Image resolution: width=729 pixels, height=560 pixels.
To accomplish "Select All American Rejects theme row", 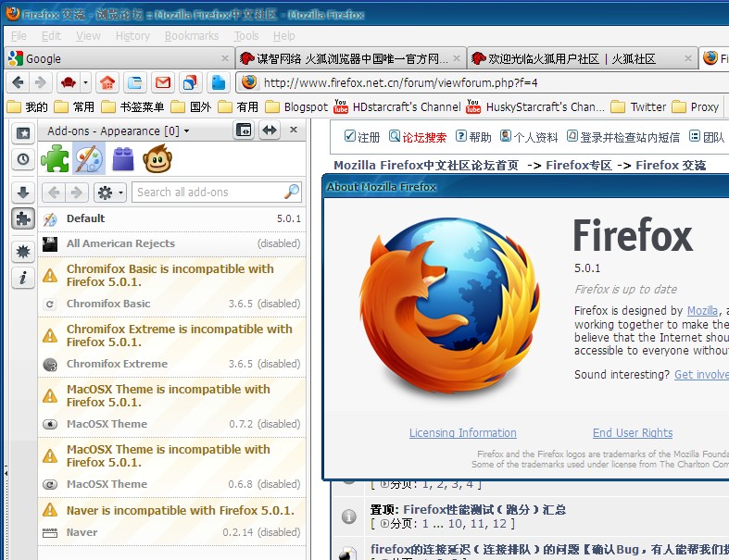I will [172, 243].
